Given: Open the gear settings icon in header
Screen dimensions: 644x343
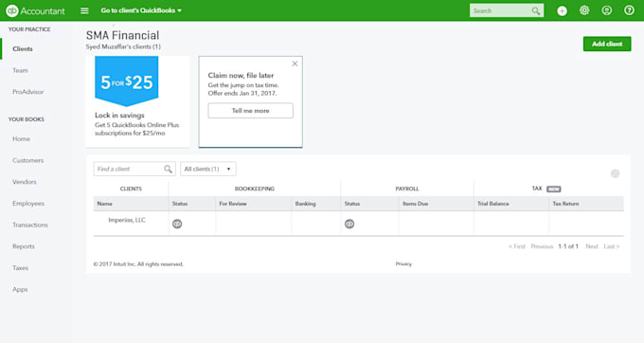Looking at the screenshot, I should tap(584, 10).
